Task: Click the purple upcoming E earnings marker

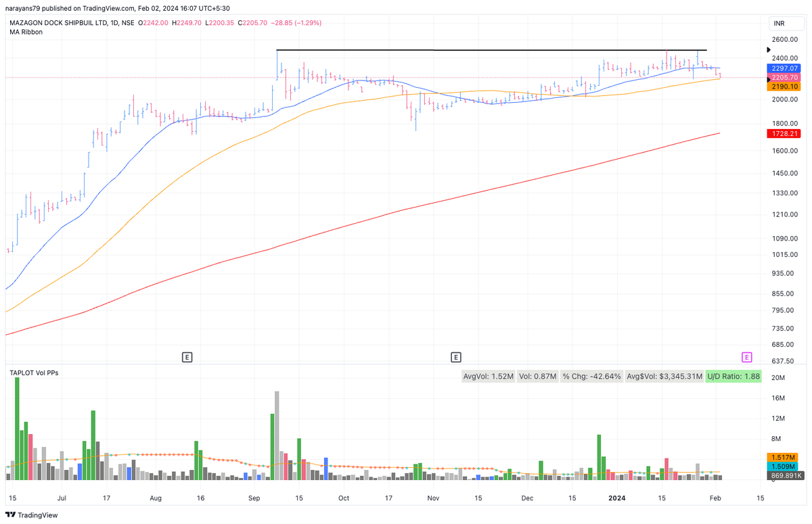Action: [747, 356]
